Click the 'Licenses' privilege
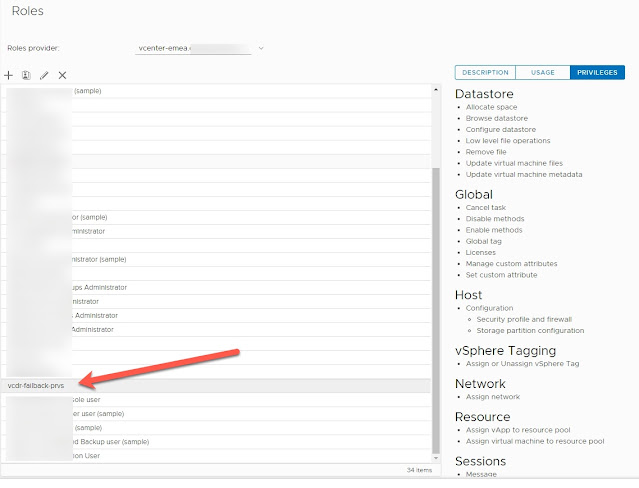This screenshot has width=639, height=488. coord(481,252)
